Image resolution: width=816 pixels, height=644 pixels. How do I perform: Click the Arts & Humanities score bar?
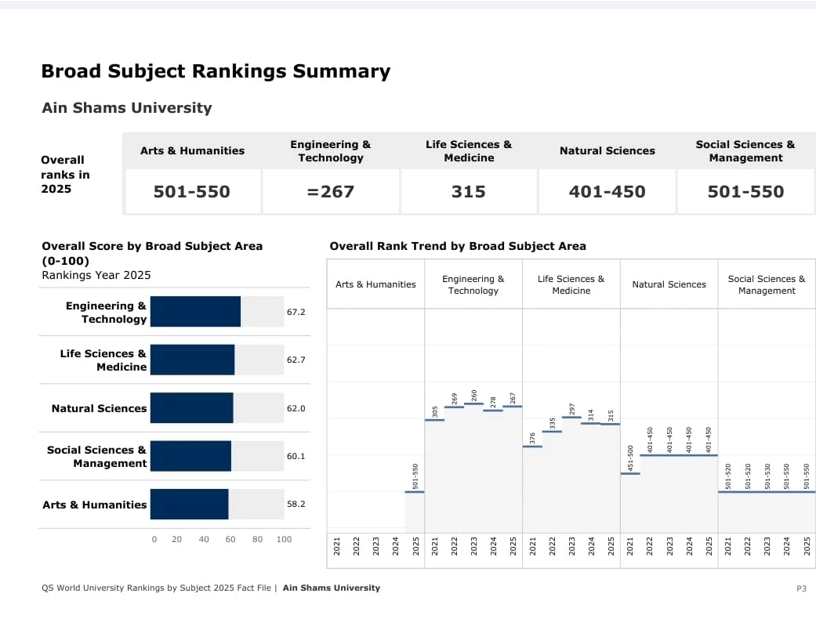click(189, 505)
